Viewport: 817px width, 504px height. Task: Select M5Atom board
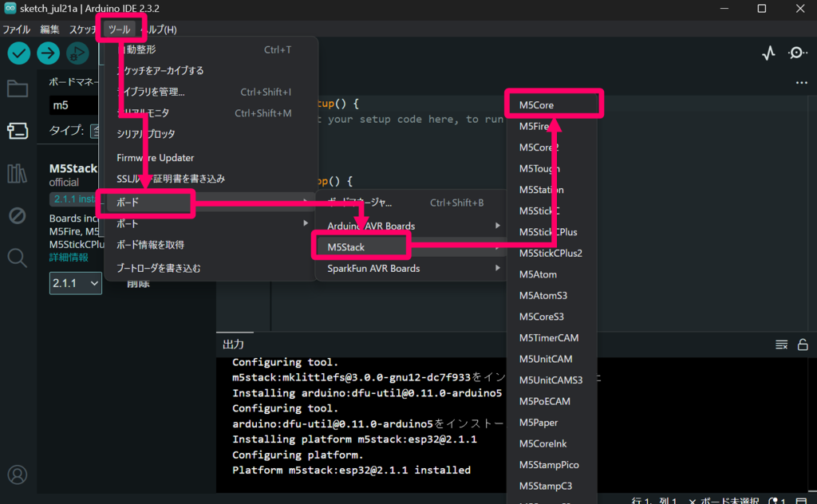552,274
